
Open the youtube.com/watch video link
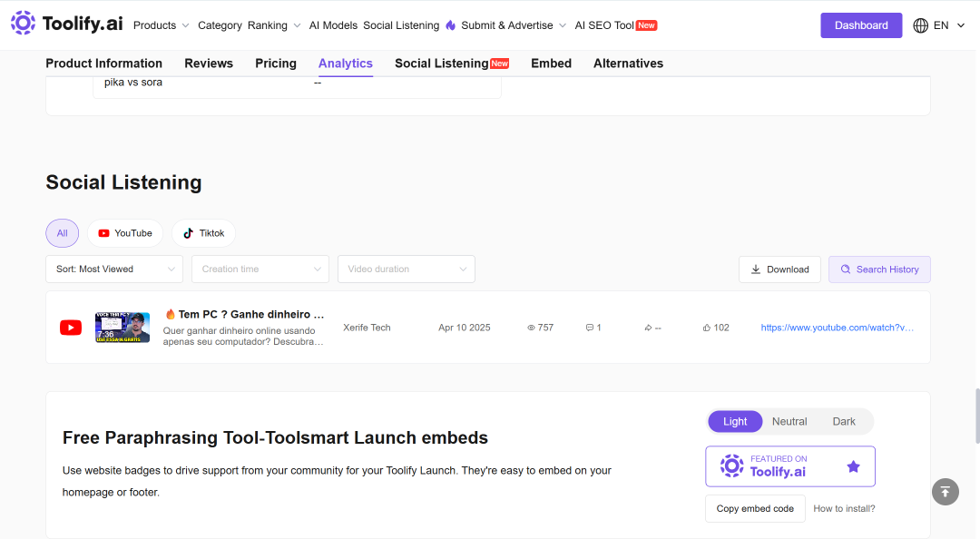[x=838, y=328]
